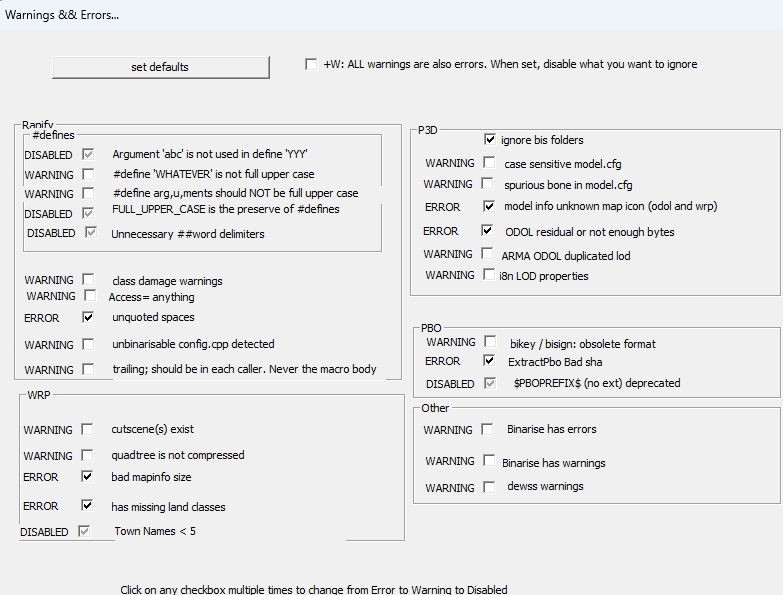Image resolution: width=783 pixels, height=595 pixels.
Task: Toggle the dewss warnings checkbox
Action: pyautogui.click(x=489, y=487)
